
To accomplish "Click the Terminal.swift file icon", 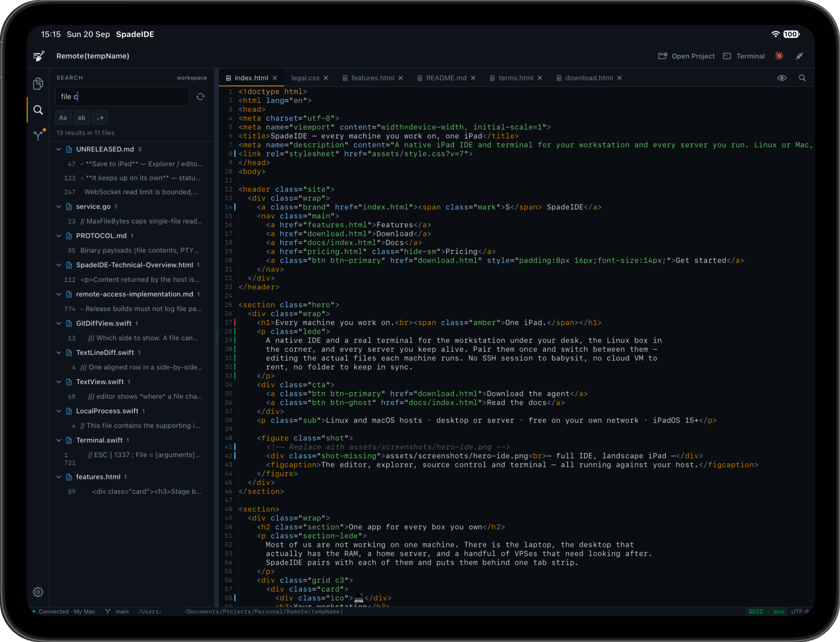I will pyautogui.click(x=69, y=440).
